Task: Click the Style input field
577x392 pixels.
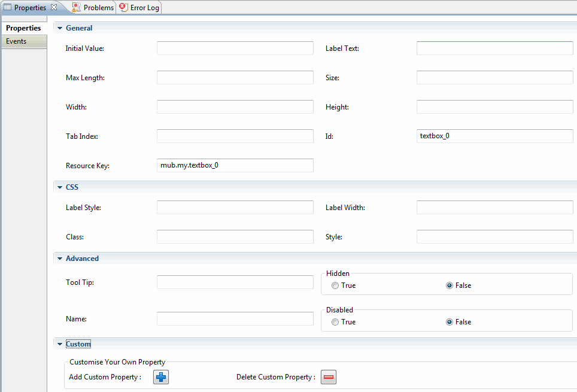Action: pyautogui.click(x=494, y=236)
